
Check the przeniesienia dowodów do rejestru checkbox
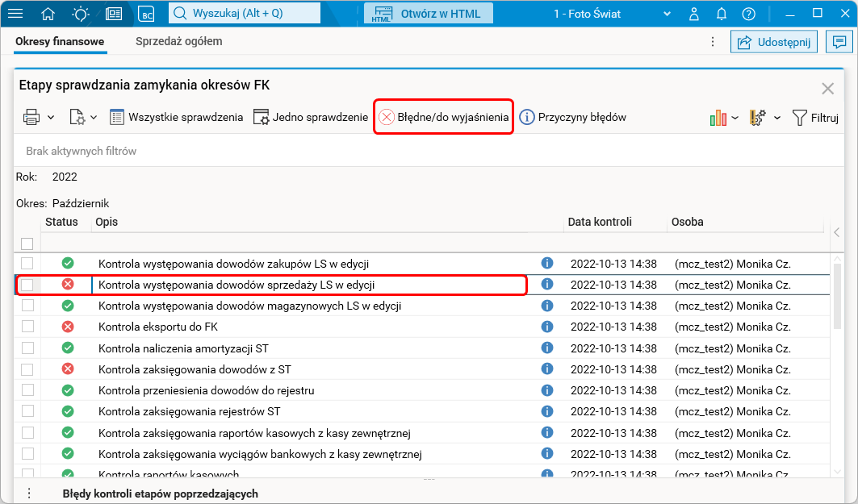tap(27, 390)
